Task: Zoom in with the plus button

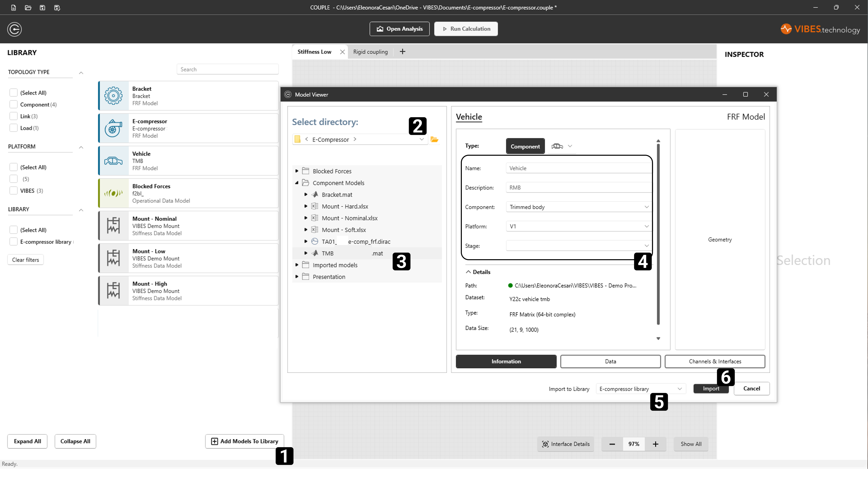Action: pyautogui.click(x=655, y=444)
